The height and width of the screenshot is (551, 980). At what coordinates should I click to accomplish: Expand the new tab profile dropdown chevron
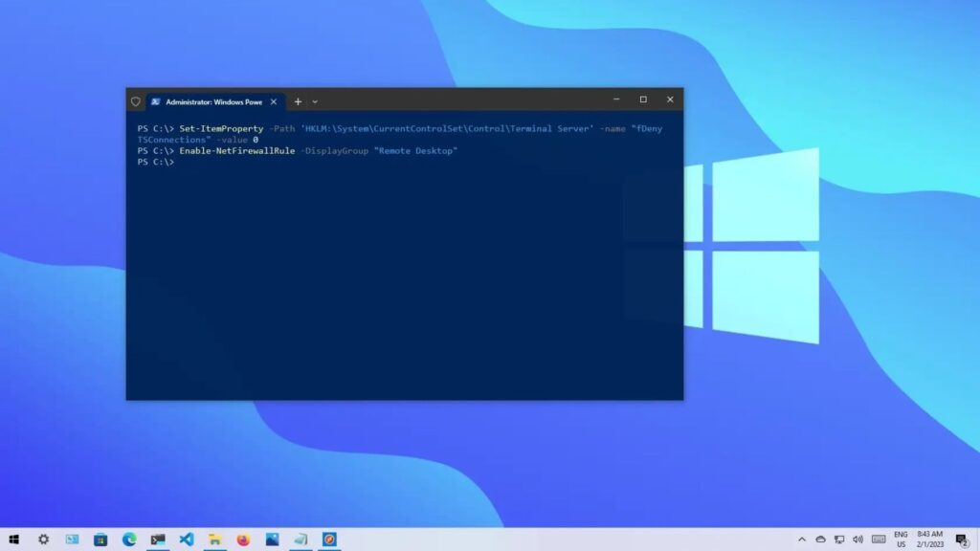click(x=315, y=101)
